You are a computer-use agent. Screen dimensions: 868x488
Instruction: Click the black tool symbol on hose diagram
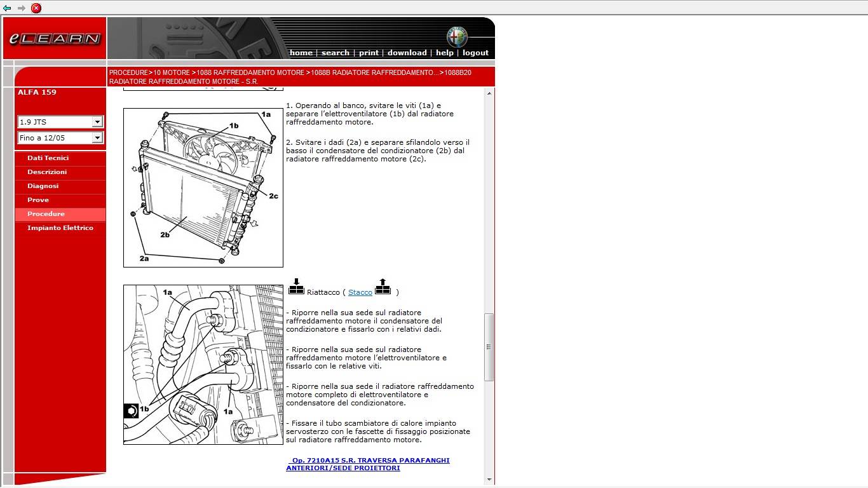pos(131,411)
